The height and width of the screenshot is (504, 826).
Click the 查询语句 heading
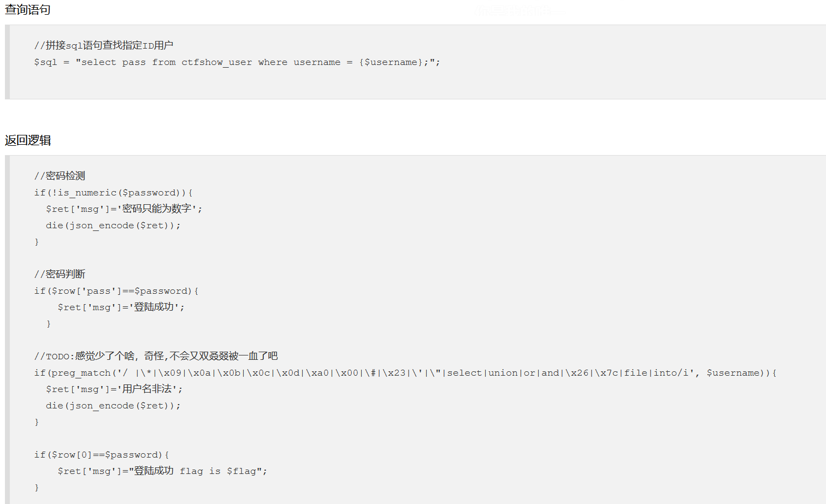point(27,10)
